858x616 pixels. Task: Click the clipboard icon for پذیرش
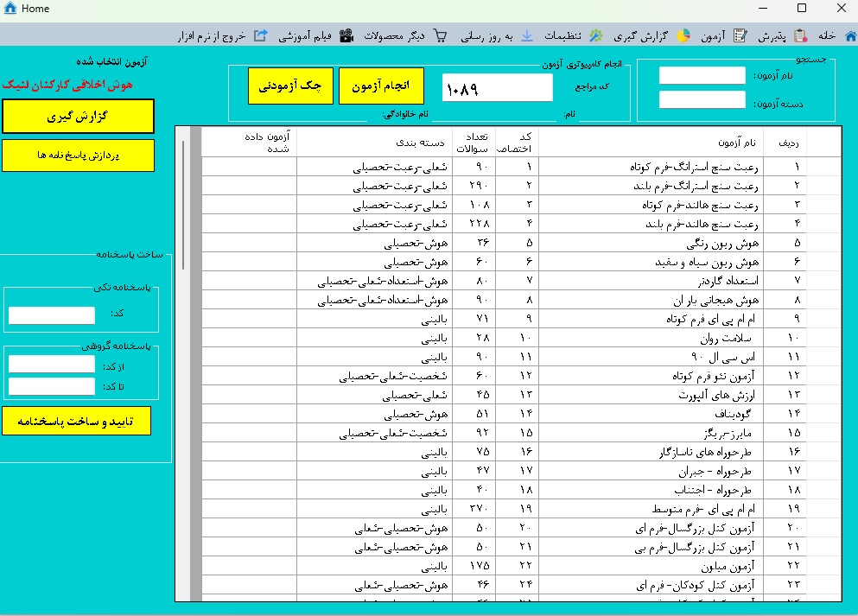(x=800, y=36)
